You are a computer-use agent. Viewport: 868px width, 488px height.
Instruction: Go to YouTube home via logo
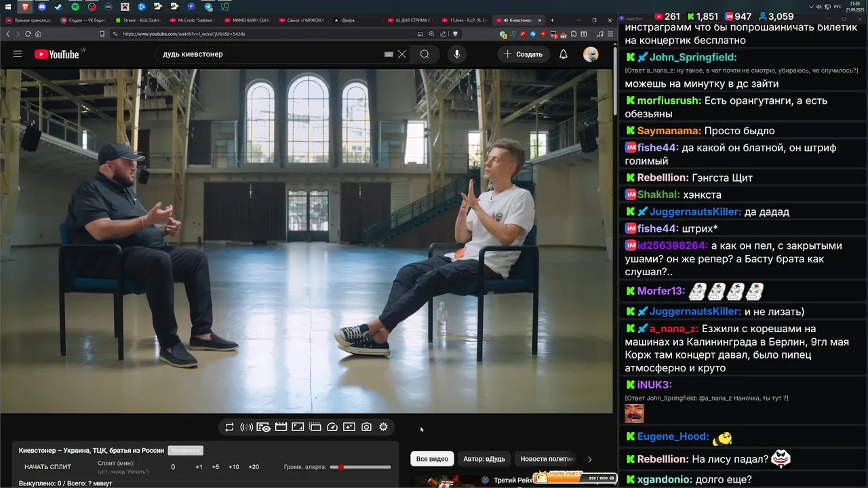click(58, 54)
